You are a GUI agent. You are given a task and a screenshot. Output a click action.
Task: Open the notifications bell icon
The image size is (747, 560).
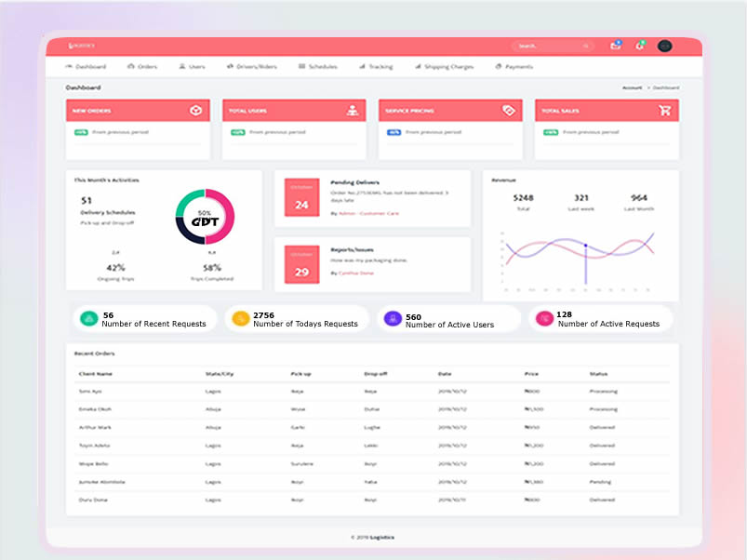tap(639, 46)
